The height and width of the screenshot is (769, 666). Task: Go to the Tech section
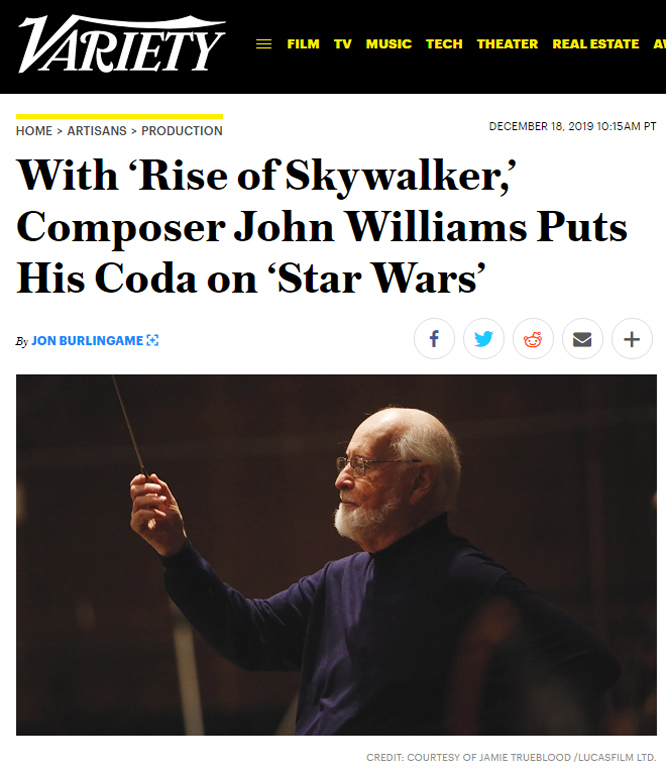(x=444, y=44)
